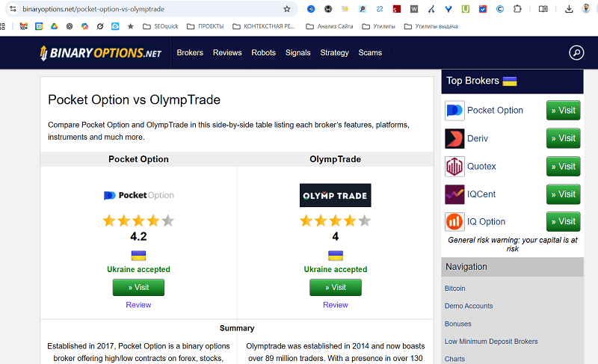This screenshot has height=364, width=598.
Task: Open the Strategy menu item
Action: click(334, 52)
